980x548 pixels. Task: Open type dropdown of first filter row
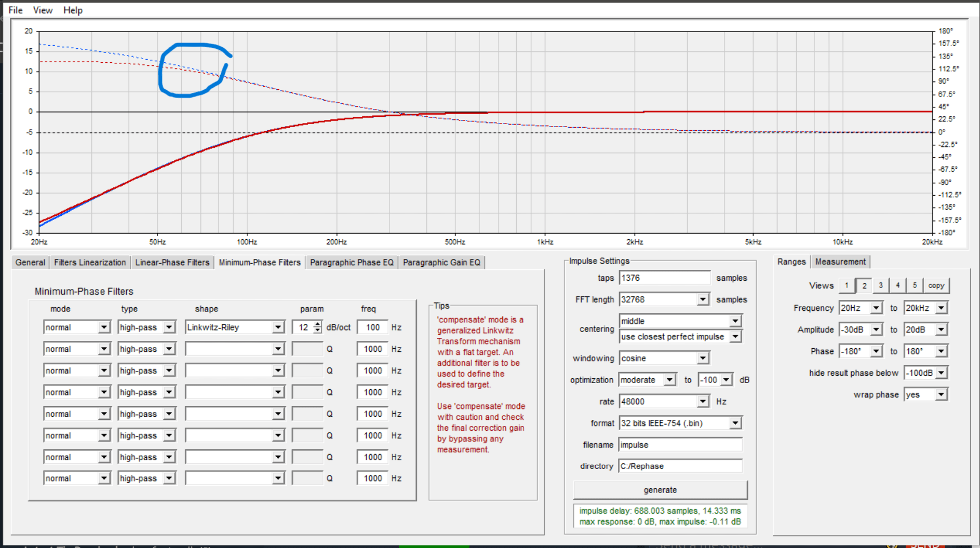coord(169,327)
